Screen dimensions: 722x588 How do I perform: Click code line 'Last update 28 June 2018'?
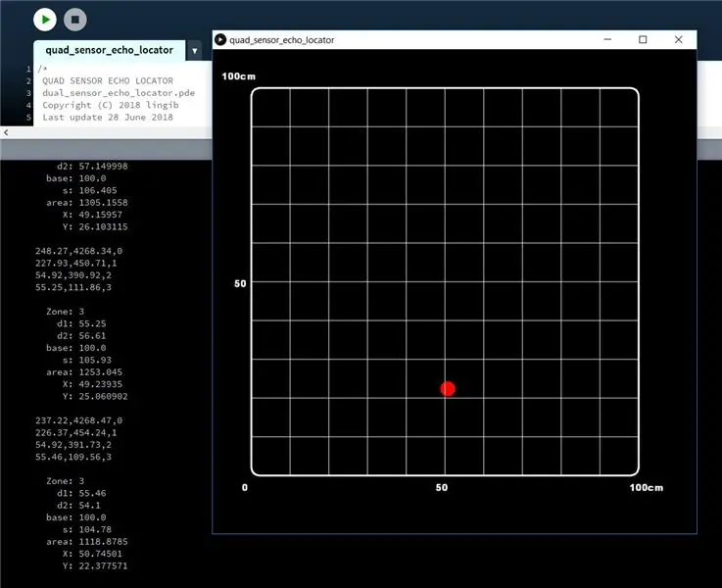pyautogui.click(x=108, y=118)
